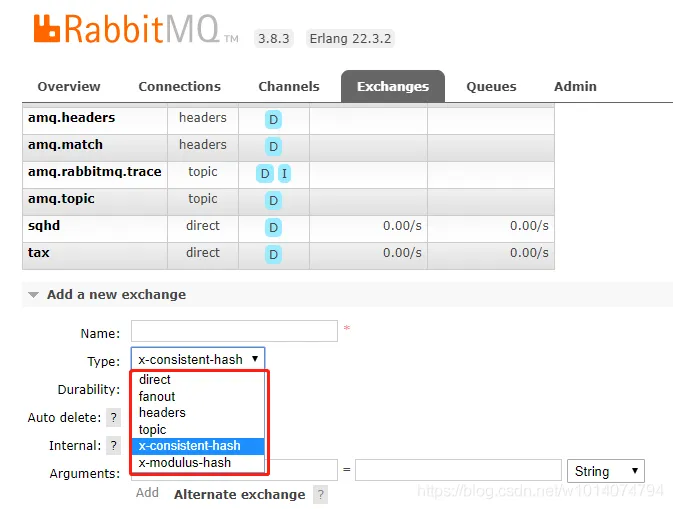Switch to the Admin tab
Viewport: 673px width, 509px height.
(x=575, y=86)
